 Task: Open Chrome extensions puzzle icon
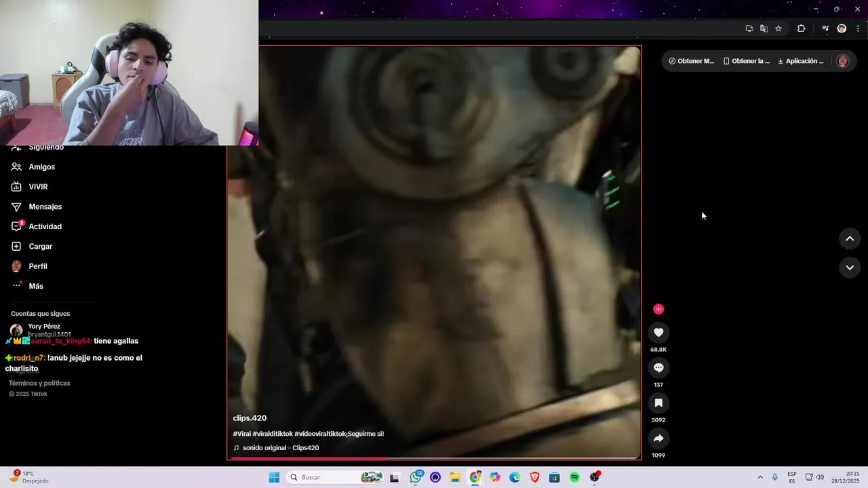[801, 28]
